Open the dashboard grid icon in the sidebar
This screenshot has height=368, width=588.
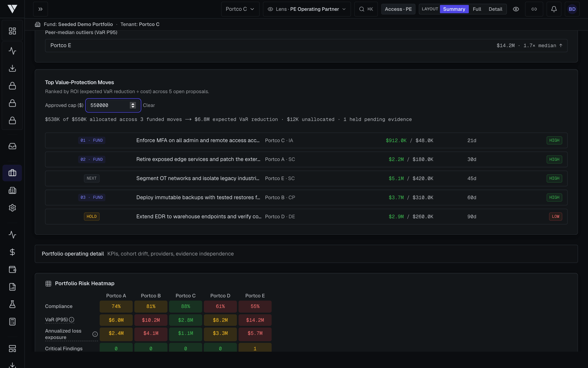coord(12,31)
